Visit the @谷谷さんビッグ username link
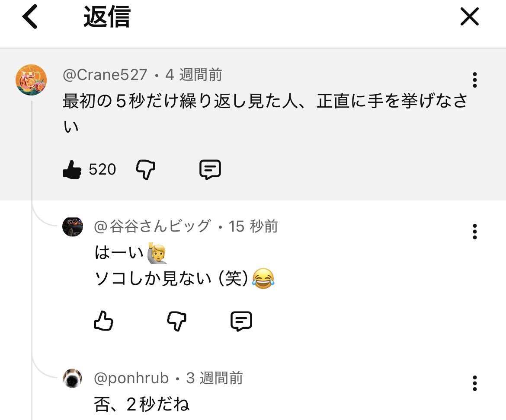 tap(153, 226)
